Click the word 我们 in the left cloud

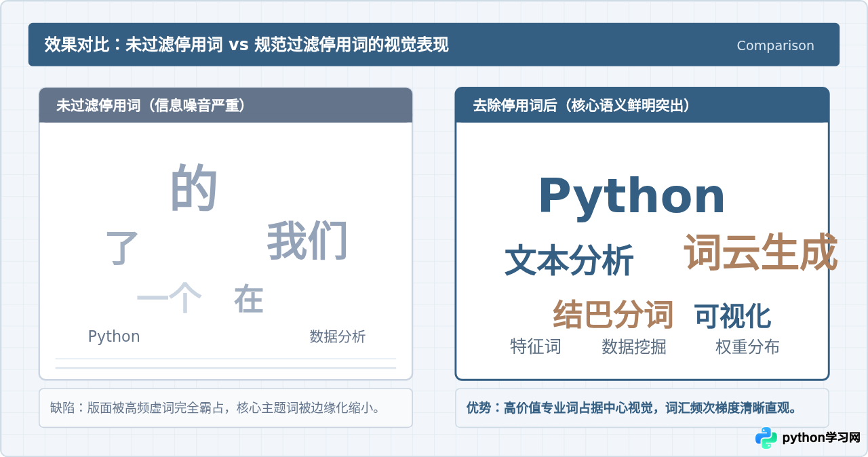307,241
